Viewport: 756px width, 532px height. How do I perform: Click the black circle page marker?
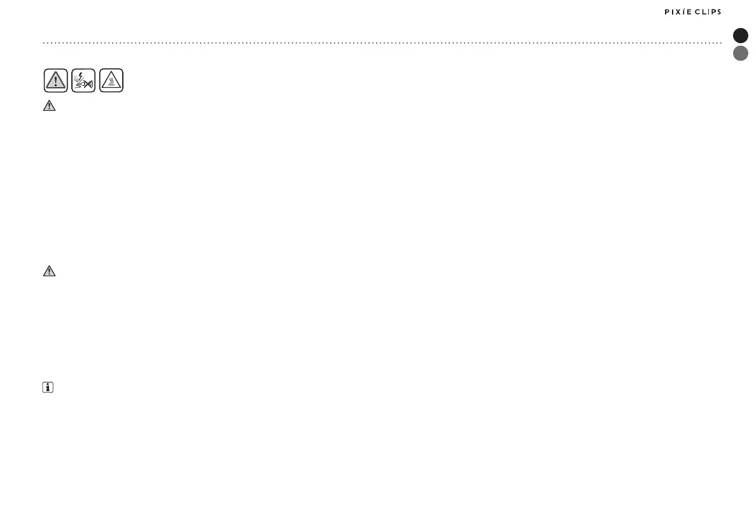(x=741, y=35)
